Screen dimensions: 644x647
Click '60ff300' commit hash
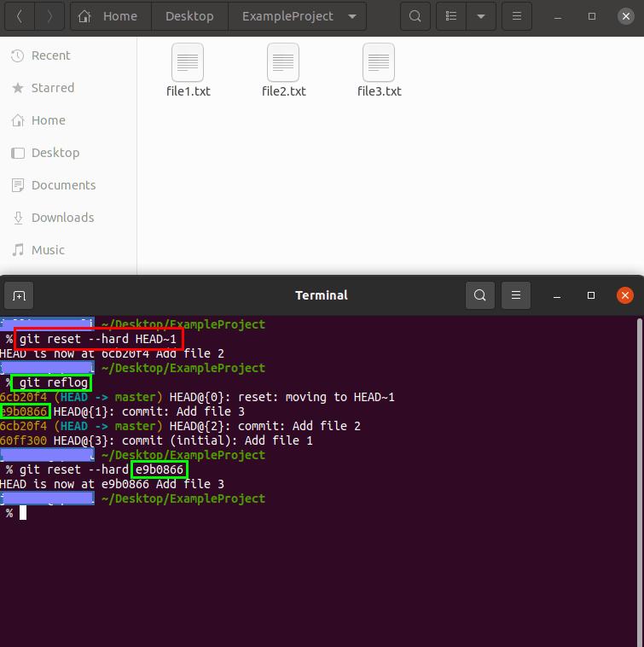tap(24, 440)
